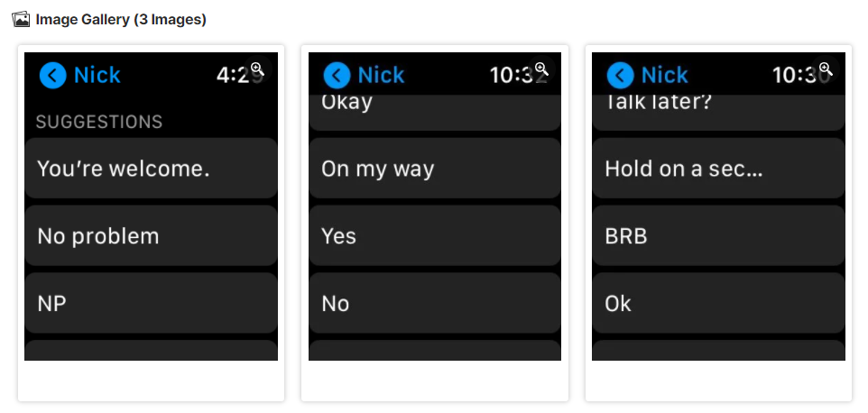868x413 pixels.
Task: Zoom the first gallery image with magnifier
Action: pyautogui.click(x=257, y=69)
